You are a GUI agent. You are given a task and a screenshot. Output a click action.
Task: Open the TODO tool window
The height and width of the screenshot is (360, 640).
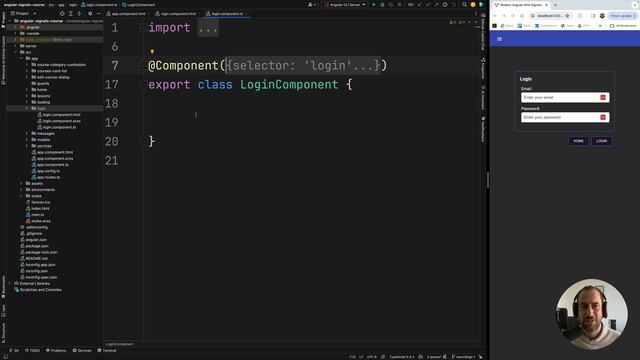point(32,350)
